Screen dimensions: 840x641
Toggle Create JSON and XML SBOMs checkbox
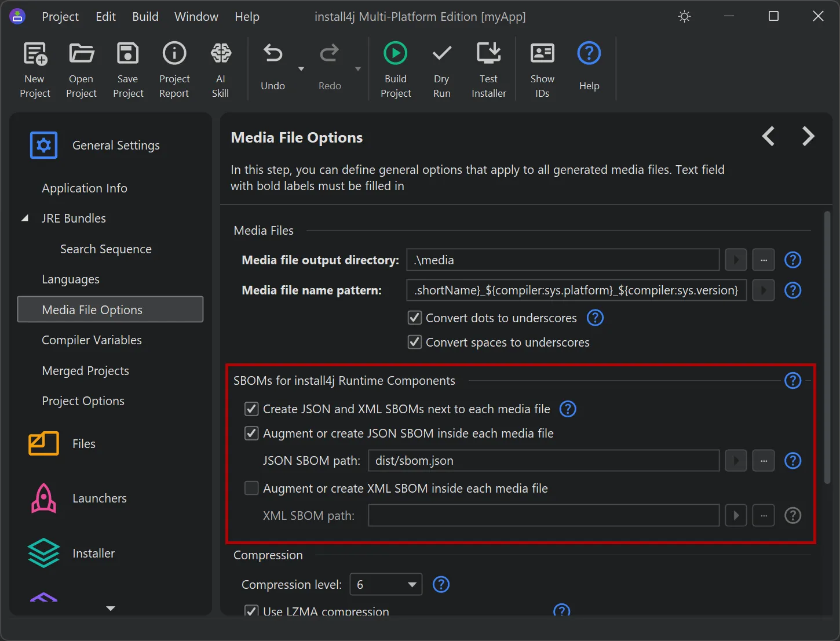click(x=251, y=409)
